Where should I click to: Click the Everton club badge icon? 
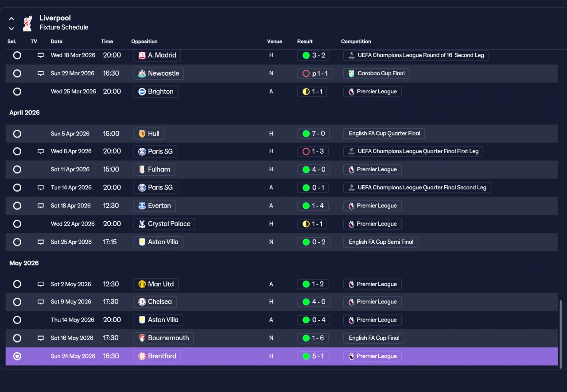coord(142,206)
